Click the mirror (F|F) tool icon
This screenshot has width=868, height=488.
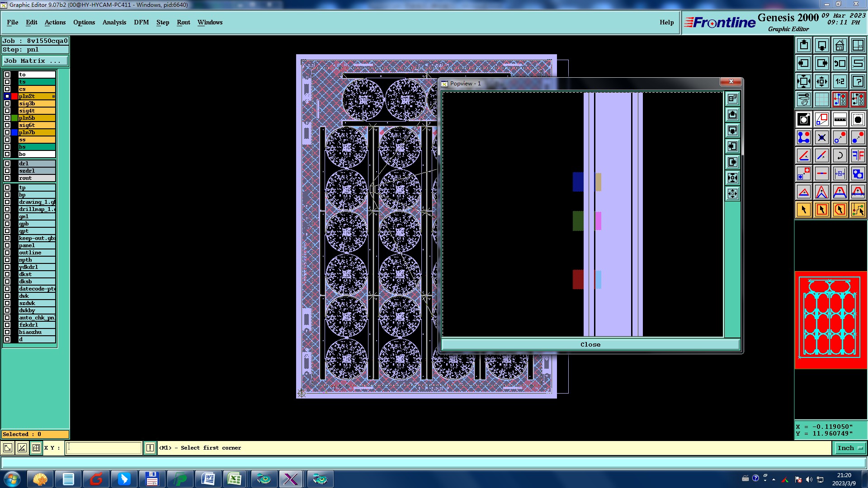click(858, 155)
